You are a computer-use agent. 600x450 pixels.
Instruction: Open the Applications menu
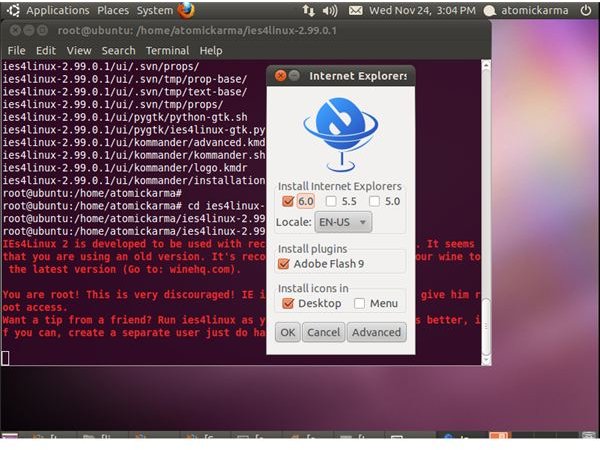pos(58,10)
